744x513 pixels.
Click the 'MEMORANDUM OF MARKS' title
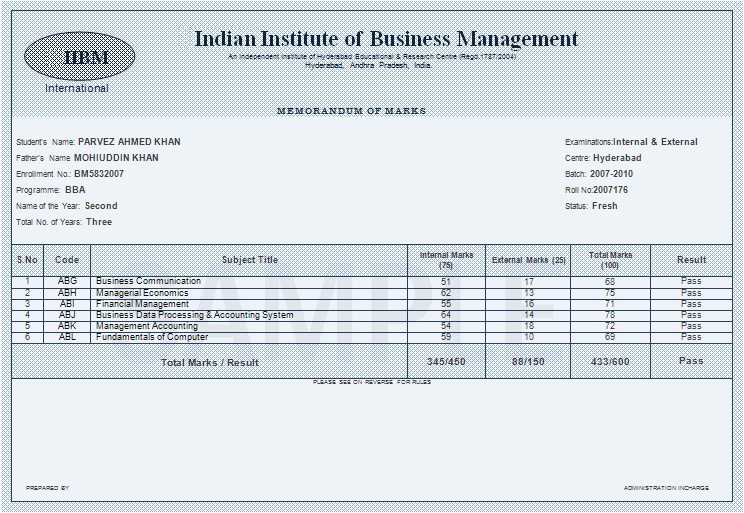pos(351,111)
